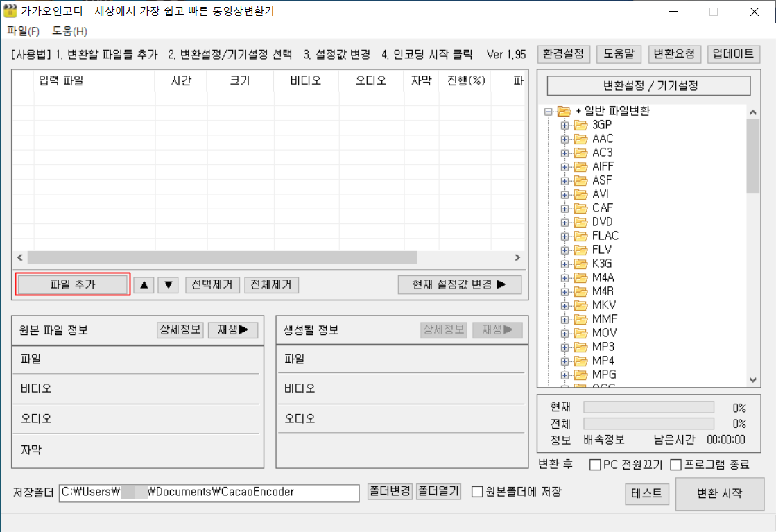The width and height of the screenshot is (776, 532).
Task: Click the 비디오 column header
Action: click(306, 80)
